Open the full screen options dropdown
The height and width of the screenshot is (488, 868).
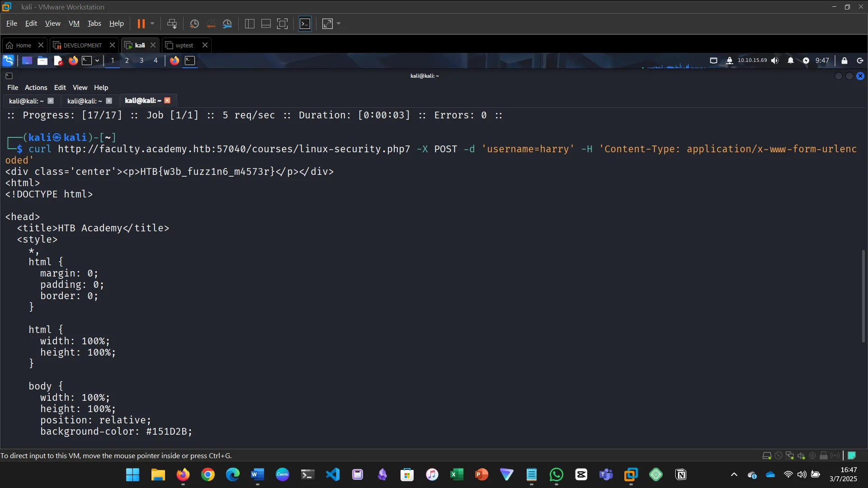click(x=337, y=23)
